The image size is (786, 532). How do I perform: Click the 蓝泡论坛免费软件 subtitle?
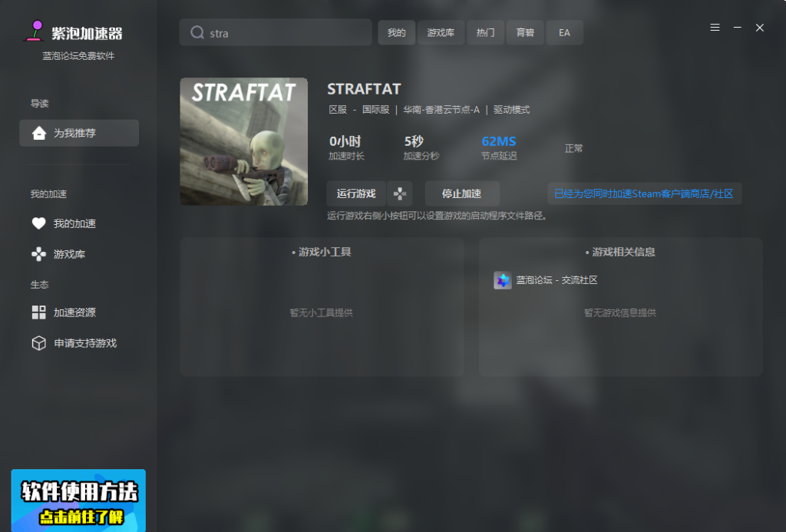tap(78, 56)
